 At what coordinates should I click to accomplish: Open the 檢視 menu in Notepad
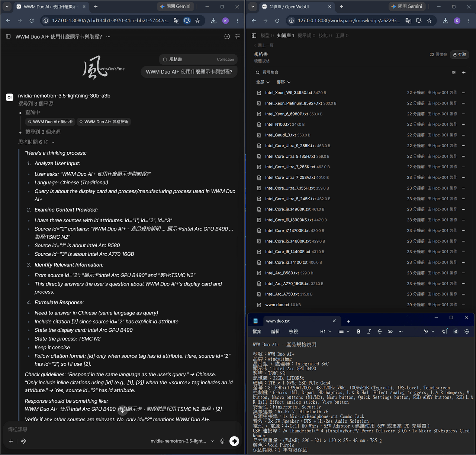[x=293, y=331]
